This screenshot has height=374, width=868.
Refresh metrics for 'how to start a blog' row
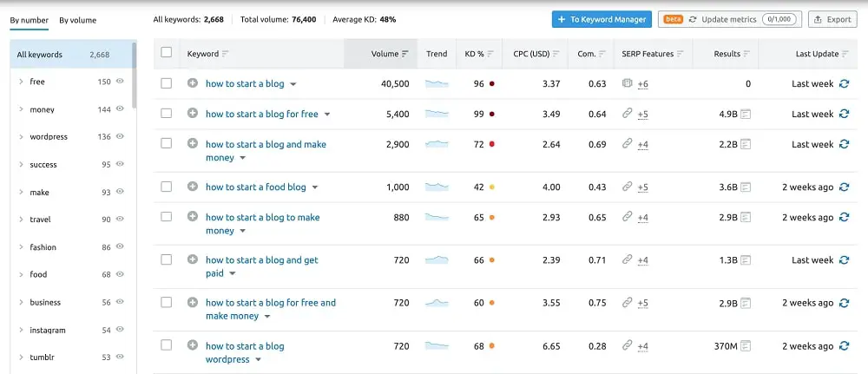pos(843,84)
